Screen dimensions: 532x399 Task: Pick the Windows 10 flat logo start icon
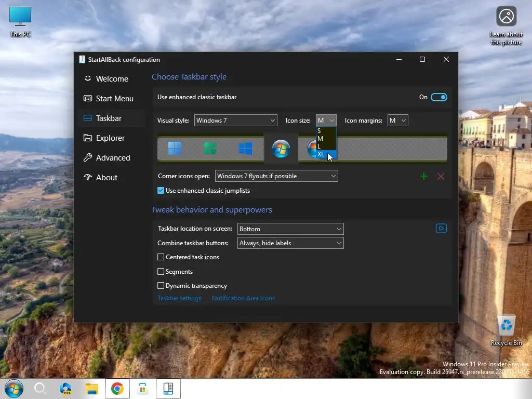tap(245, 149)
